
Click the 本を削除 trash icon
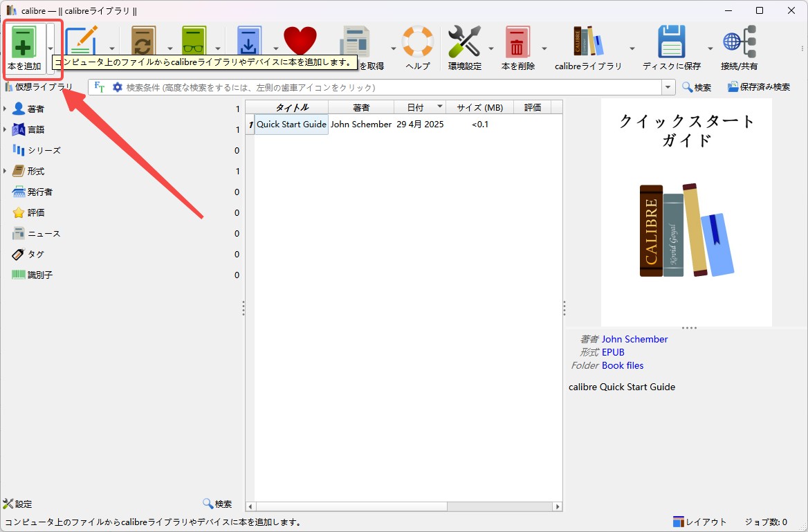(x=517, y=42)
